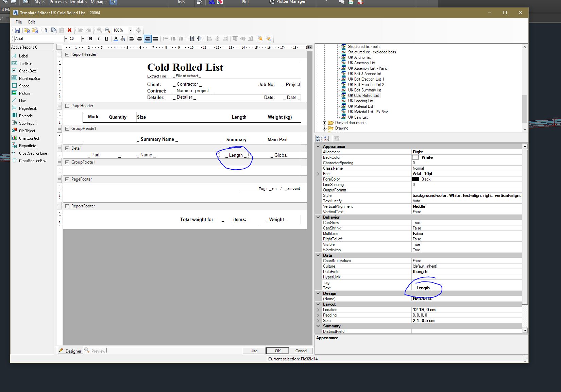Click the Bring to Front icon
561x392 pixels.
point(260,39)
